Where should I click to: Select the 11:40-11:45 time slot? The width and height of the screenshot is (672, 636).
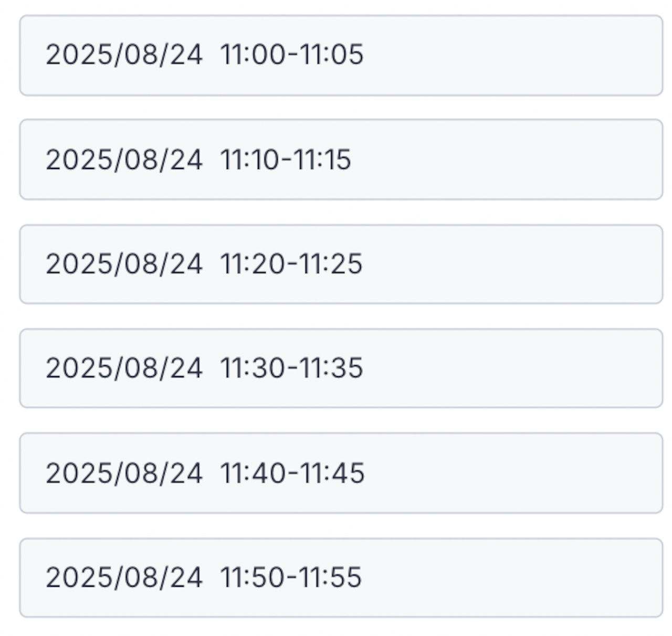pyautogui.click(x=341, y=473)
